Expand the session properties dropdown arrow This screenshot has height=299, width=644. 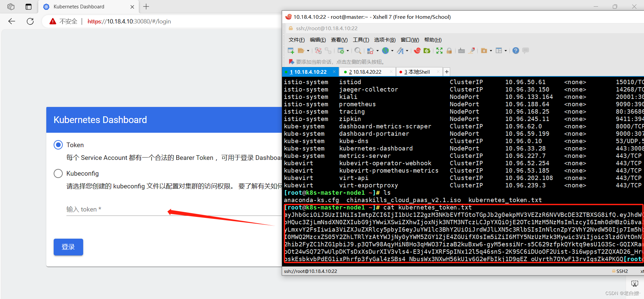click(347, 51)
